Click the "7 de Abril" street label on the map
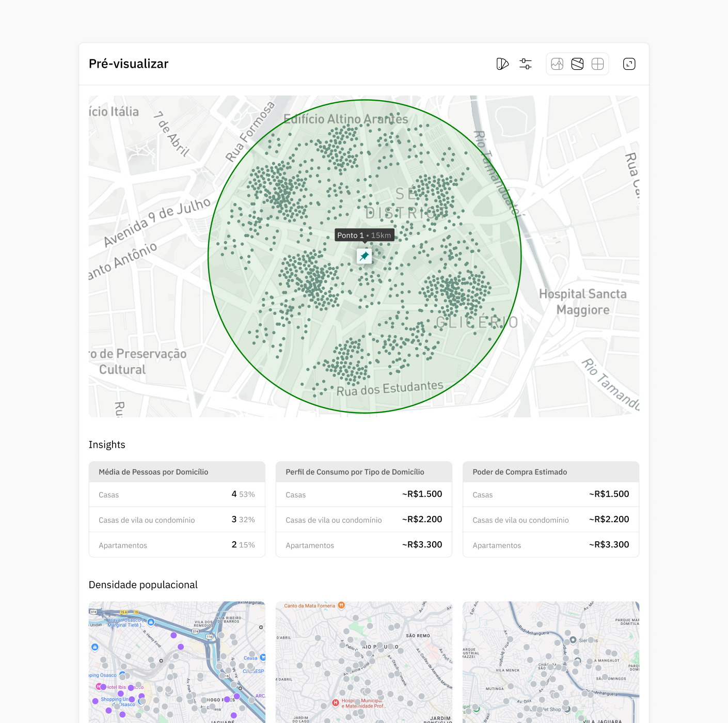Screen dimensions: 728x723 [x=171, y=134]
